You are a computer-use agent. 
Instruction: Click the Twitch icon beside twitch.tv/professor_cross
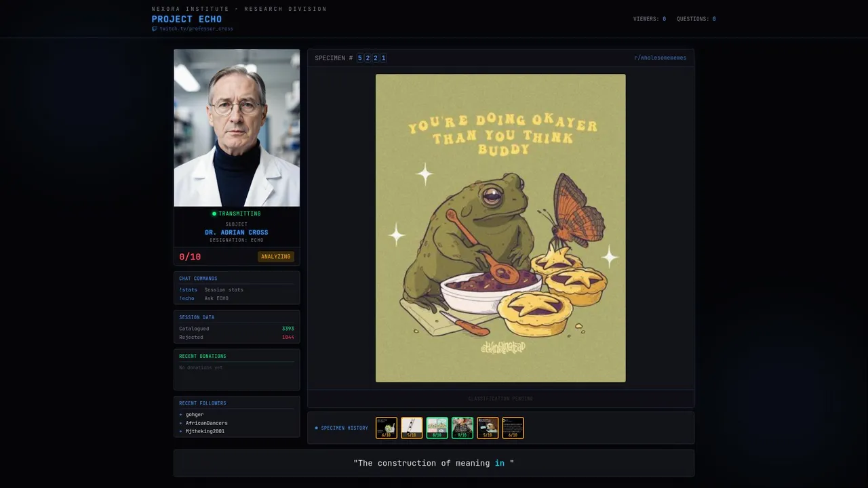155,28
